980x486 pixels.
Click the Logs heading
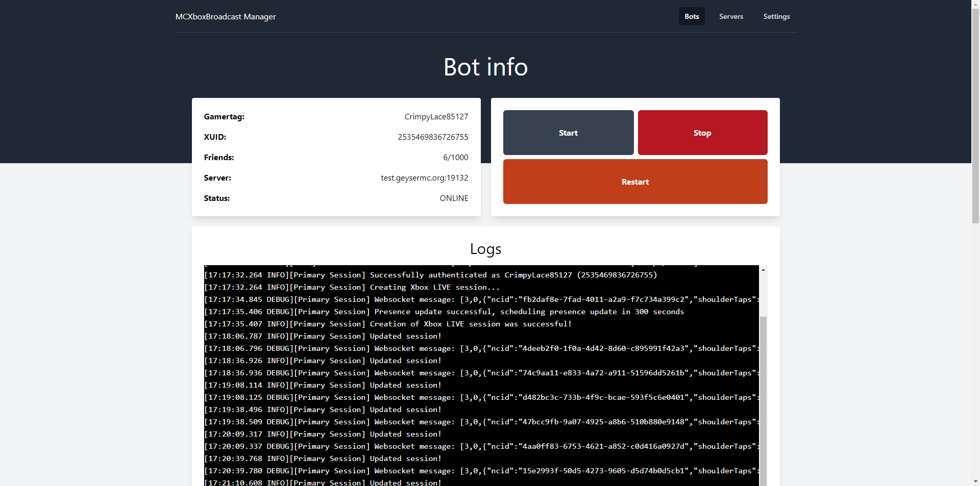[x=485, y=249]
